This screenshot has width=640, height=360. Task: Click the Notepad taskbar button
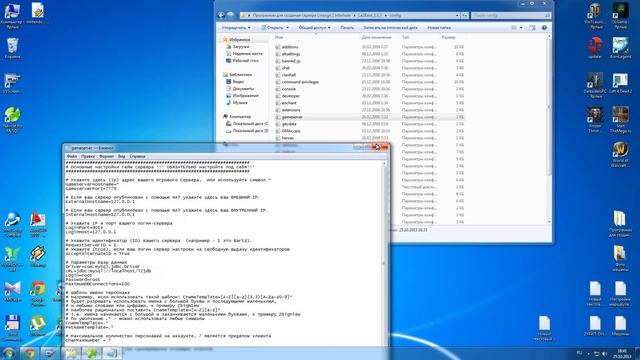112,353
